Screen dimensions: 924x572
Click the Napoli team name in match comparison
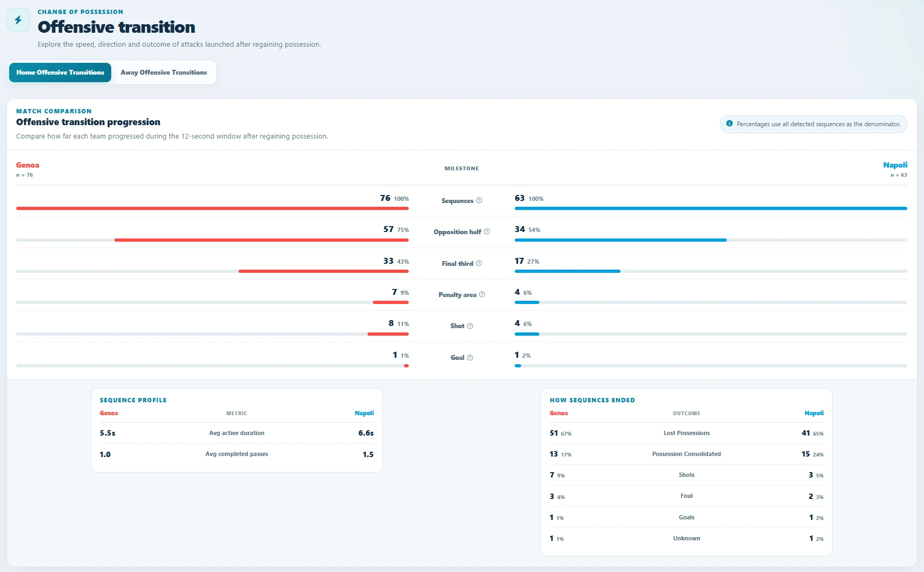click(x=895, y=165)
